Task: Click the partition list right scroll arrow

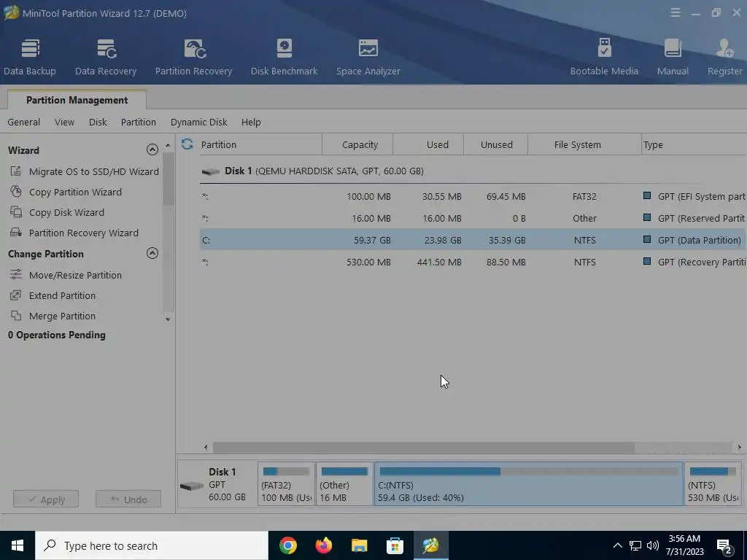Action: [740, 447]
